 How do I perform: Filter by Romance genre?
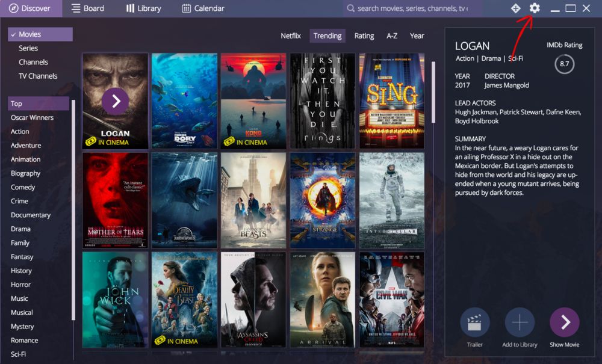24,340
